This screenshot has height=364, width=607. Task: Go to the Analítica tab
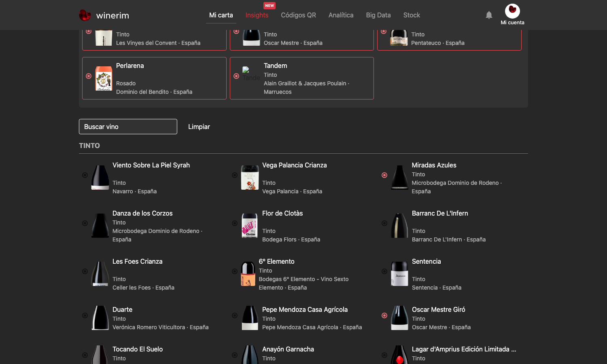[341, 15]
